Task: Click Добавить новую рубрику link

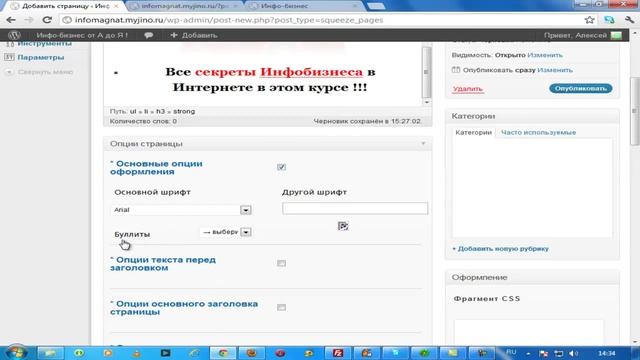Action: coord(500,249)
